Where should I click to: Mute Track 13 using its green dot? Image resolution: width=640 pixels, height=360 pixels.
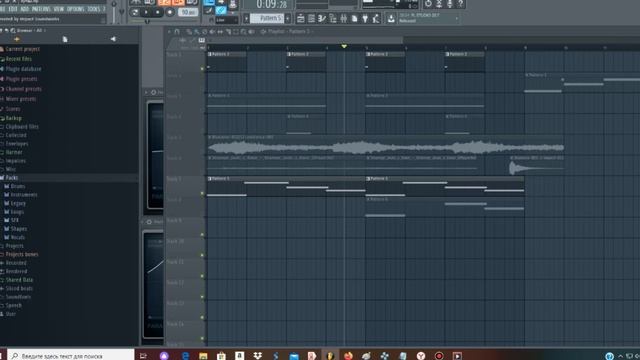202,317
